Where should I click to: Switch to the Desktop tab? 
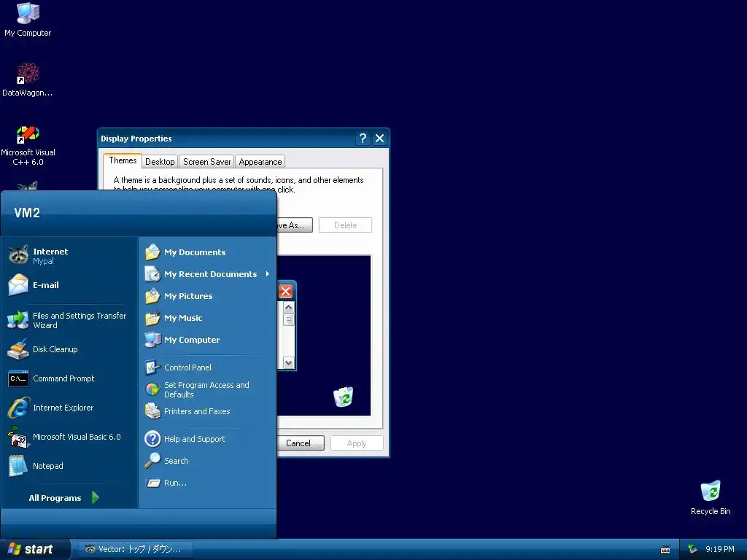pos(160,162)
